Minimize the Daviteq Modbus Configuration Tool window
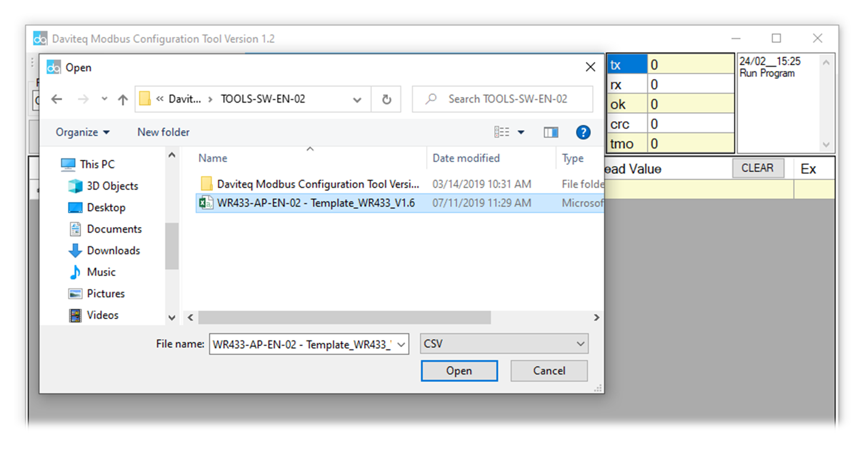Image resolution: width=868 pixels, height=451 pixels. 736,38
